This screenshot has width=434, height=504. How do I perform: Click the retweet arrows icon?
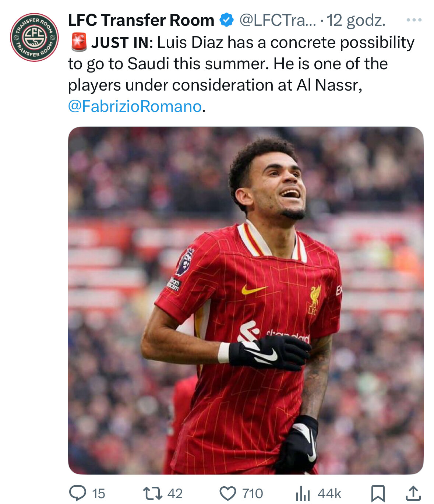(x=152, y=493)
